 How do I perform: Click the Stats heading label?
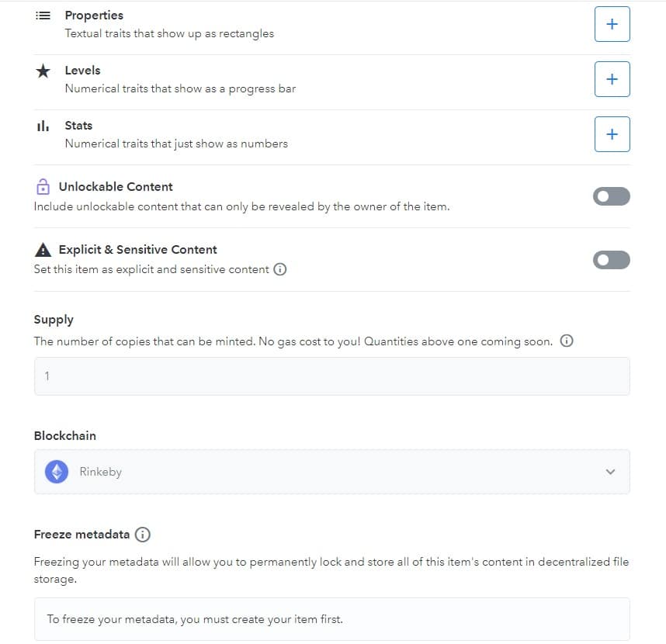click(78, 126)
